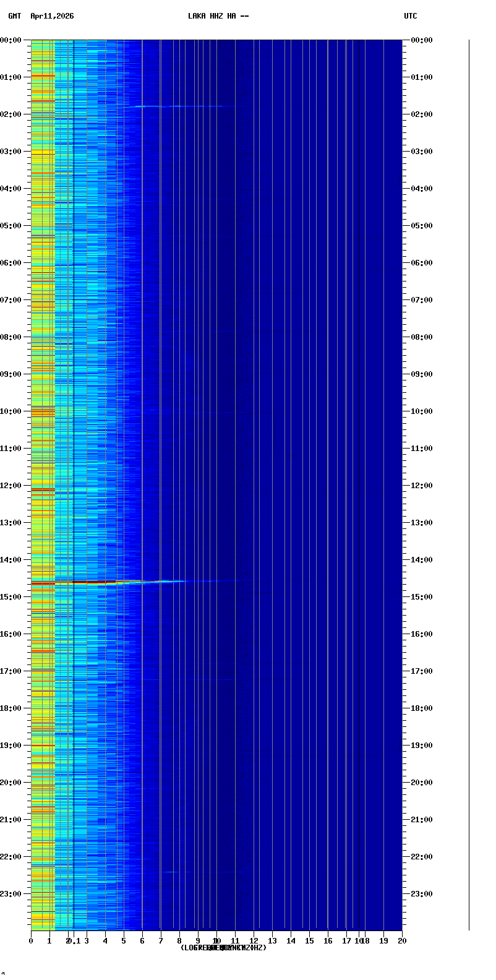Select the 20:00 label on the right axis

[421, 783]
